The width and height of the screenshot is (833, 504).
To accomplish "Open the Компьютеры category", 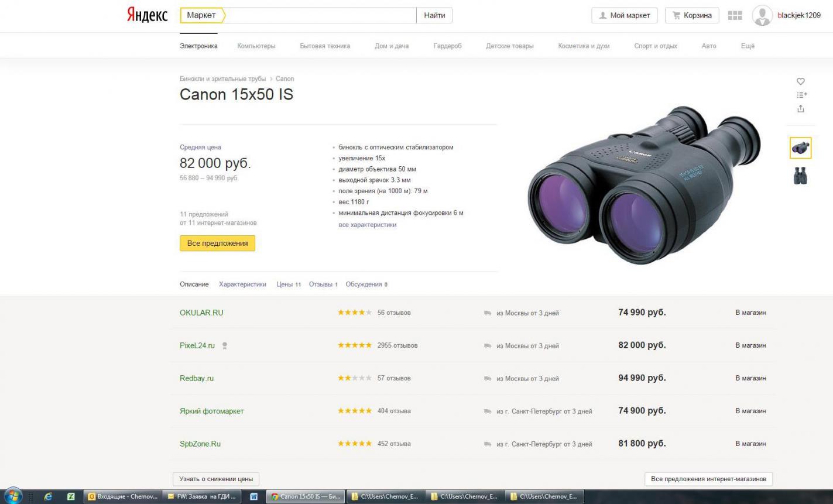I will [256, 46].
